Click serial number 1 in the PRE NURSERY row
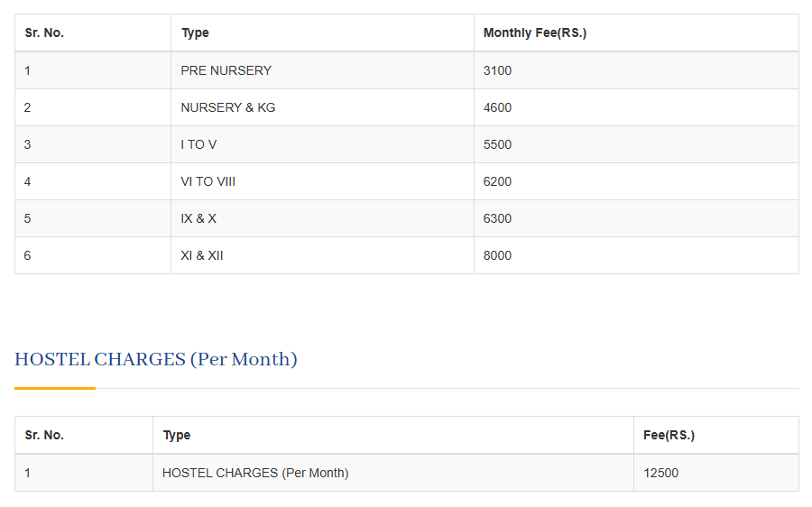This screenshot has width=812, height=507. [27, 70]
